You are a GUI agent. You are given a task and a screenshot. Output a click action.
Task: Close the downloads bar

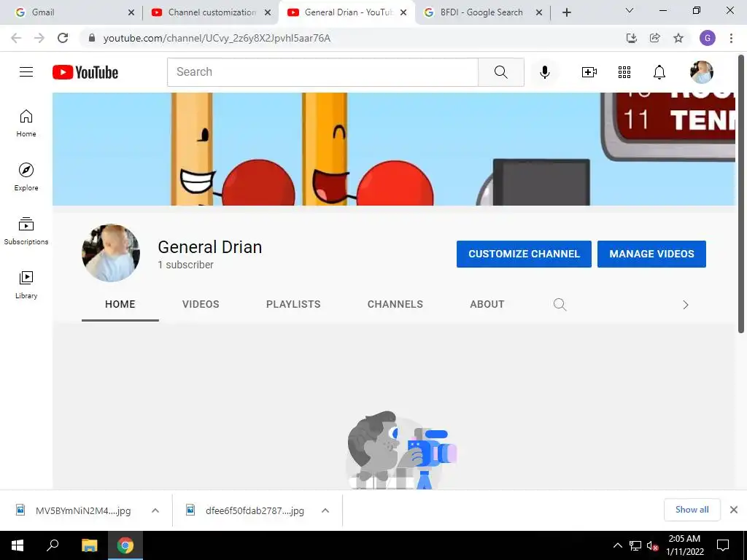pos(734,510)
